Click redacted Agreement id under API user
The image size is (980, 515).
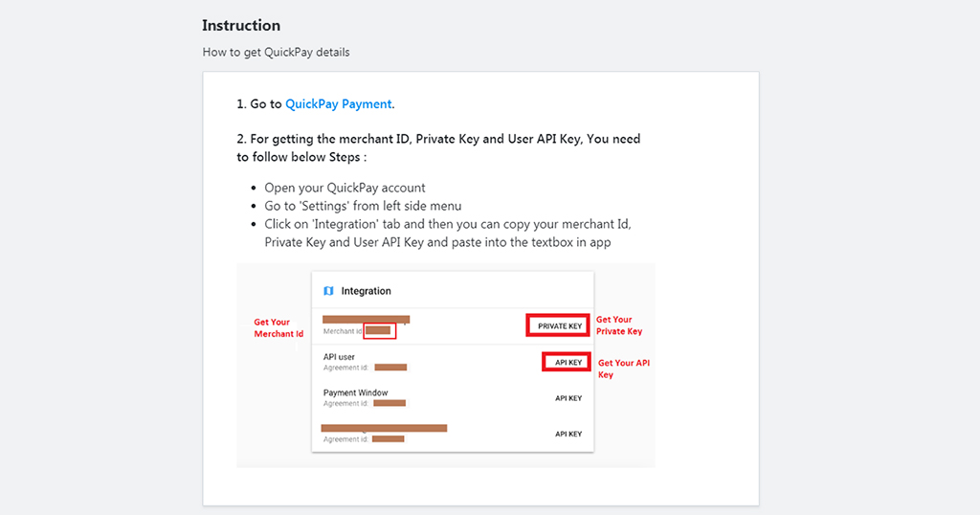pyautogui.click(x=390, y=368)
